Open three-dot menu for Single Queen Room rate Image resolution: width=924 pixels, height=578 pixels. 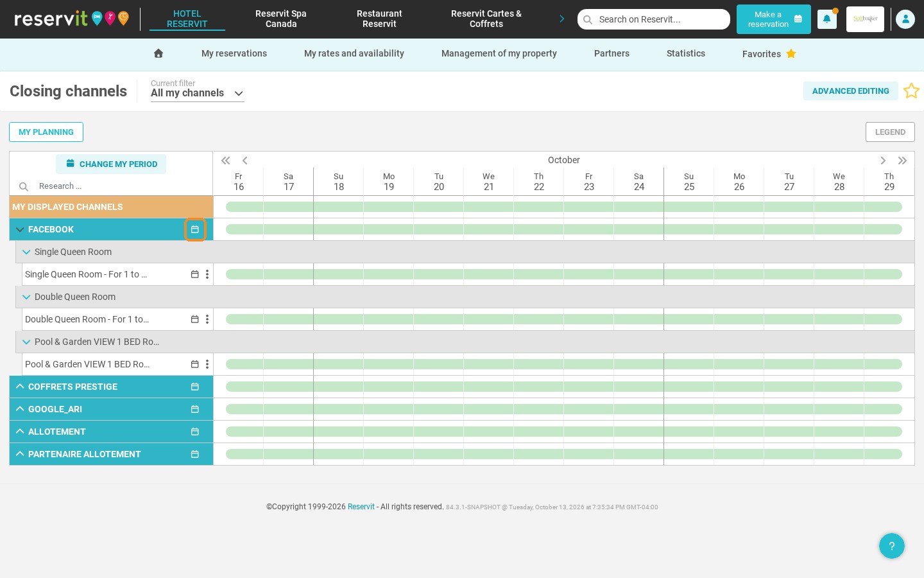click(x=207, y=274)
